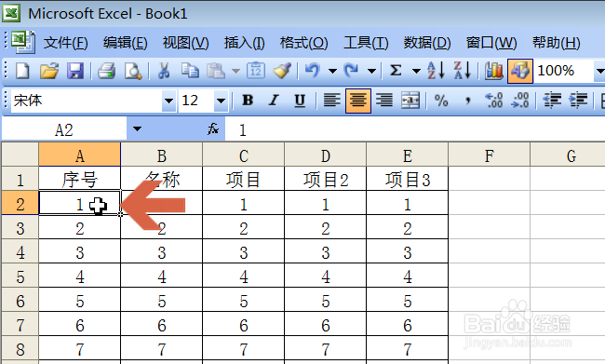Print the sheet with printer icon
This screenshot has height=364, width=605.
(x=106, y=71)
